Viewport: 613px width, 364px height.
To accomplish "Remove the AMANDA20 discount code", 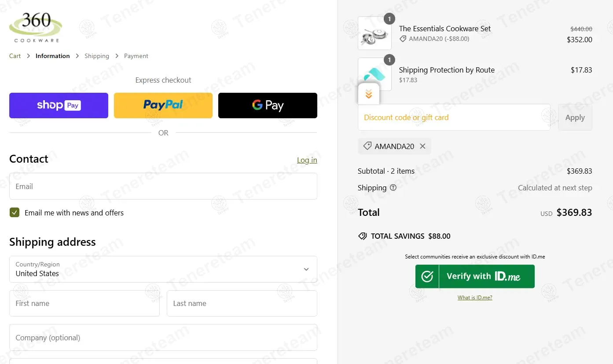I will (x=422, y=146).
